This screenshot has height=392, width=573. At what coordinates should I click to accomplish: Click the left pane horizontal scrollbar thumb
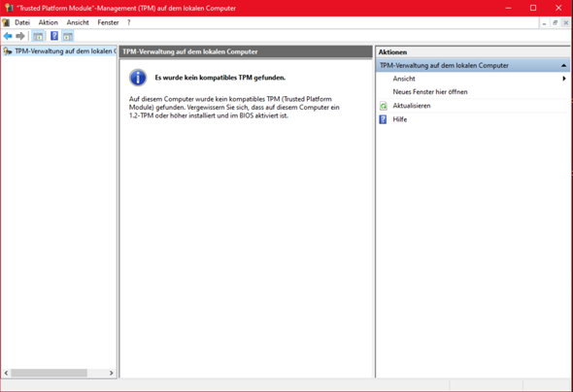pyautogui.click(x=49, y=373)
